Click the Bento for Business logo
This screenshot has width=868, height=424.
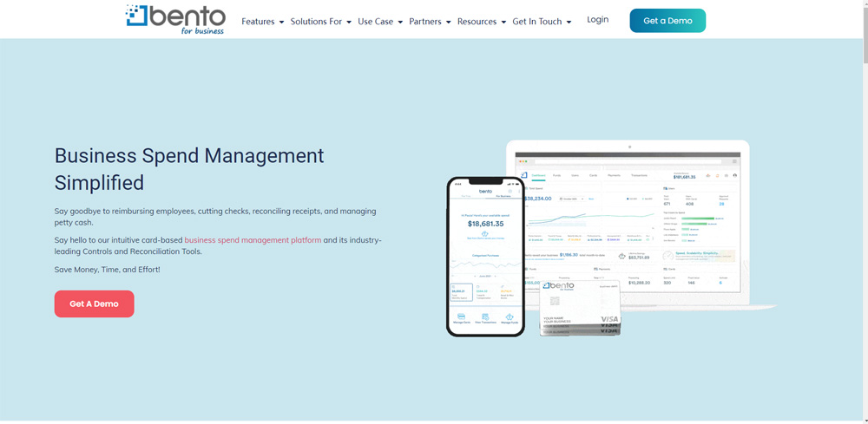click(x=175, y=19)
